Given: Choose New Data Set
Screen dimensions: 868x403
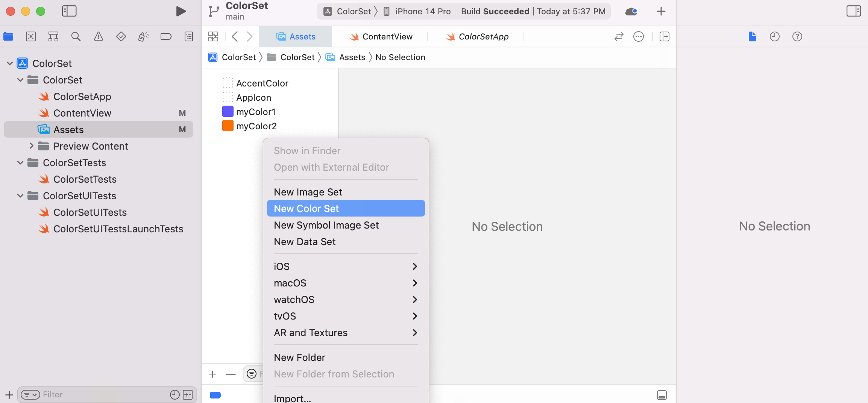Looking at the screenshot, I should (346, 242).
